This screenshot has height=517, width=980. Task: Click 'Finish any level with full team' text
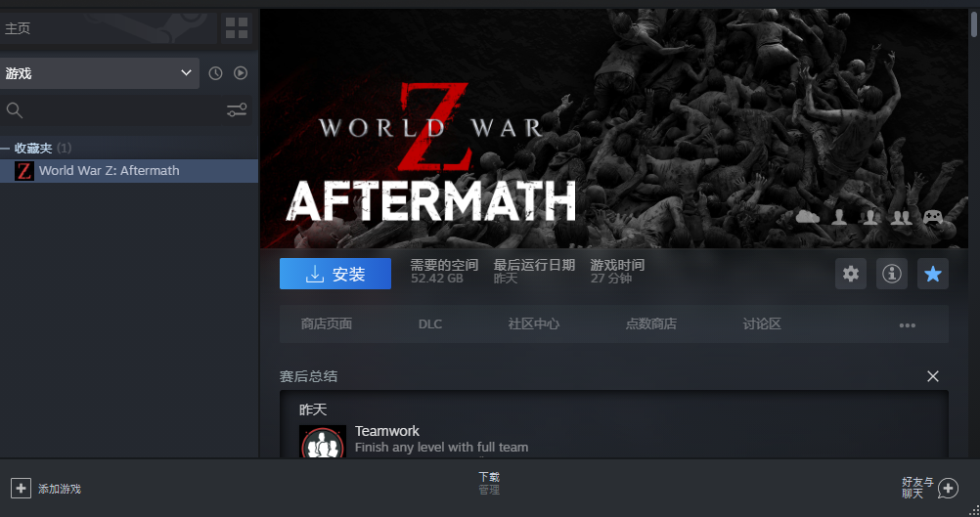click(x=441, y=447)
